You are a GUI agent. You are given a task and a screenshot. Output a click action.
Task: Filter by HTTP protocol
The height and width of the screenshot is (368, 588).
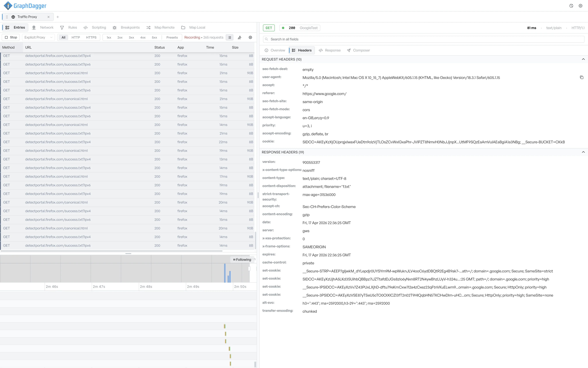76,38
